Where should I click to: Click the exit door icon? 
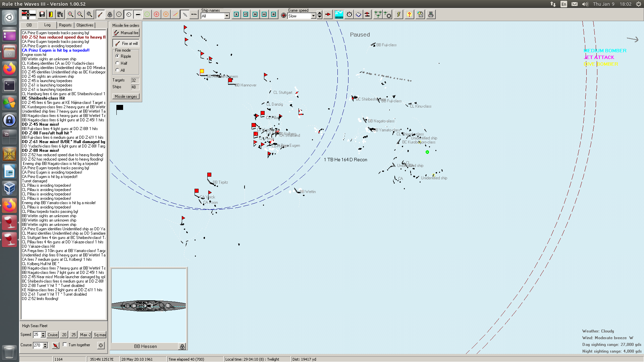[x=51, y=14]
